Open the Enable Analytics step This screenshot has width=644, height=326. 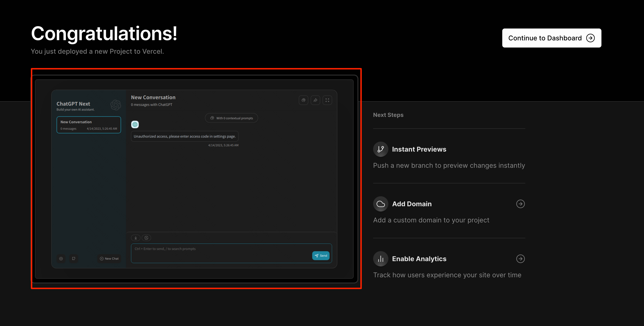[x=449, y=265]
